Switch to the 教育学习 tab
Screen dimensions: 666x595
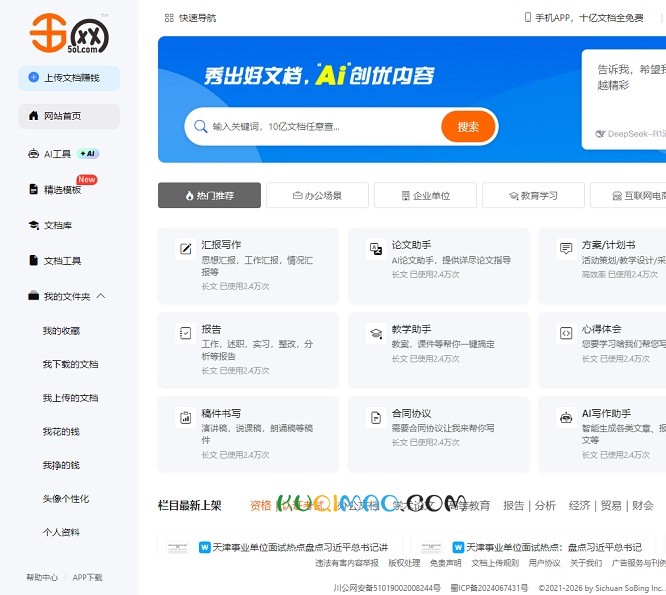[533, 195]
